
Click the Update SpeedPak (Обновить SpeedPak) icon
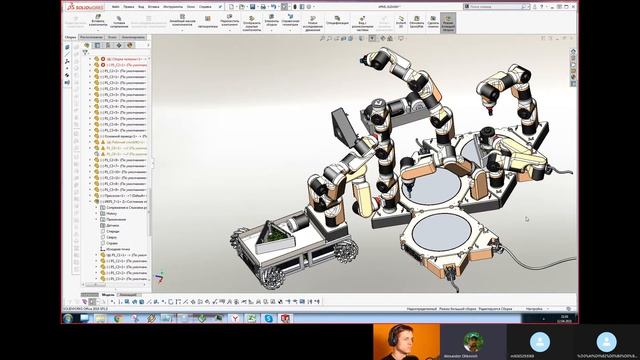[x=417, y=18]
